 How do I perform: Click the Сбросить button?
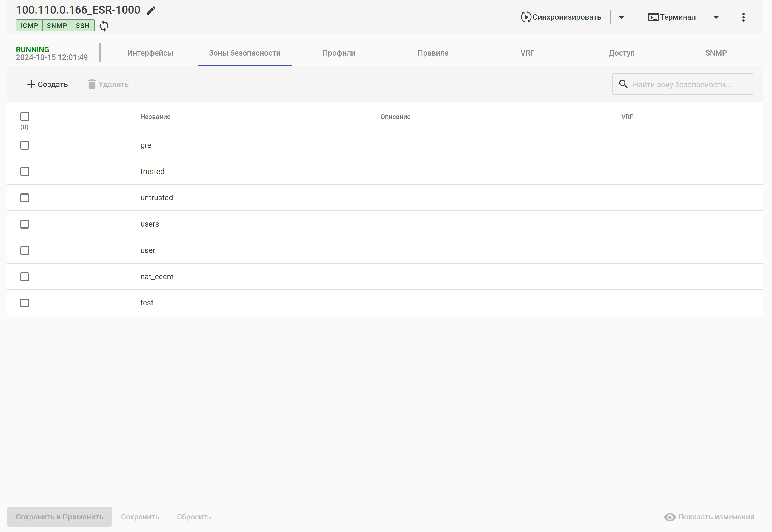tap(194, 517)
